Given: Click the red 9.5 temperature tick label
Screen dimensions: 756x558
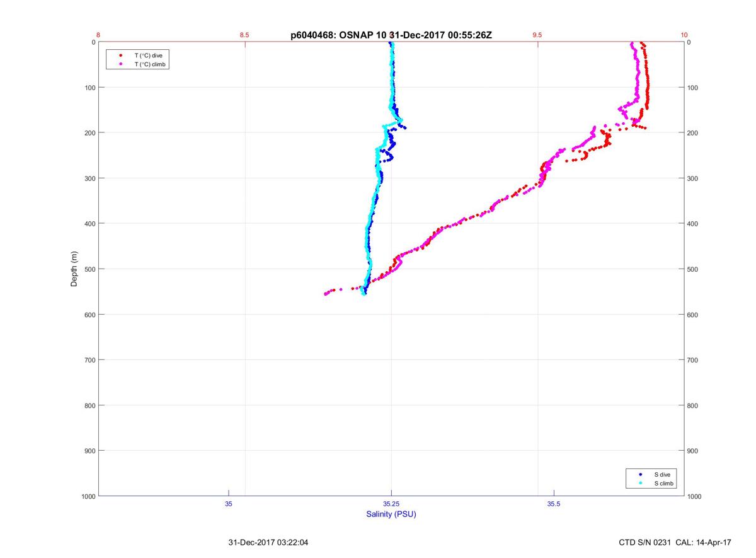Looking at the screenshot, I should pyautogui.click(x=537, y=35).
